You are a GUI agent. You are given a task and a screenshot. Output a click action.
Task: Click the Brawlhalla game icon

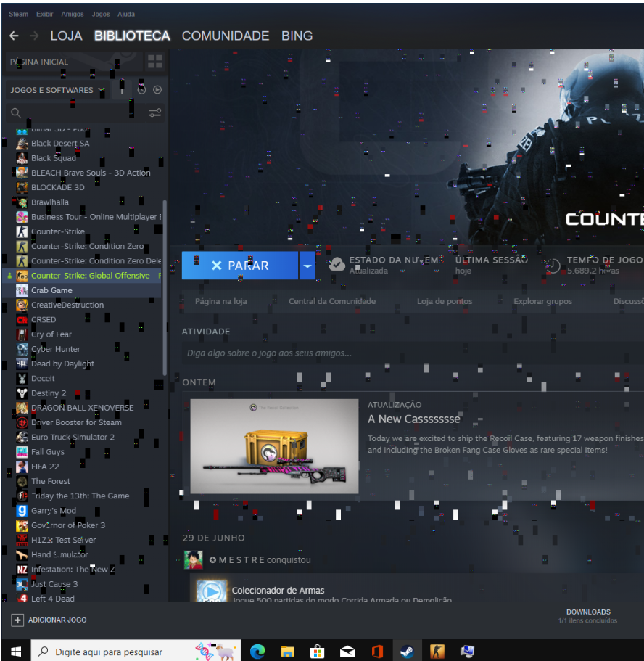coord(22,202)
